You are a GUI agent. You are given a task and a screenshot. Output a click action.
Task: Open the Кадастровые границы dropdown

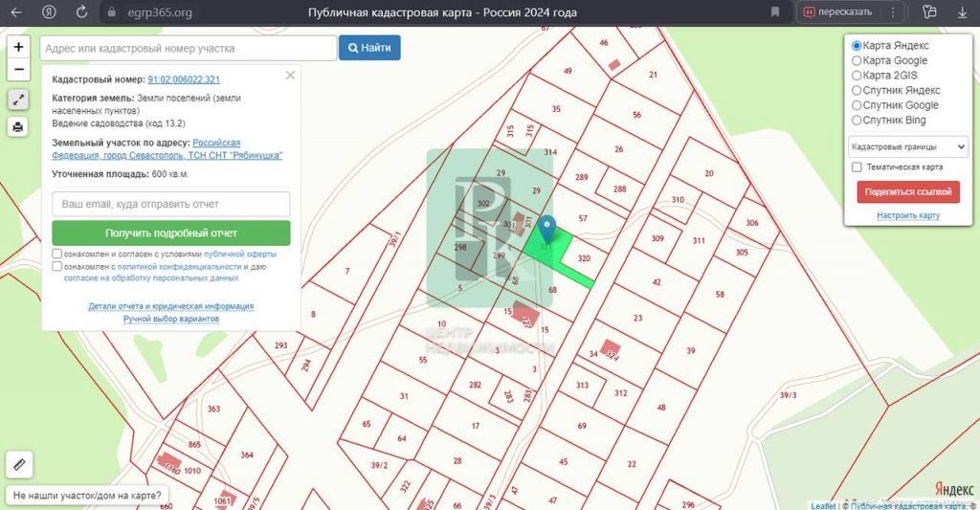coord(907,146)
